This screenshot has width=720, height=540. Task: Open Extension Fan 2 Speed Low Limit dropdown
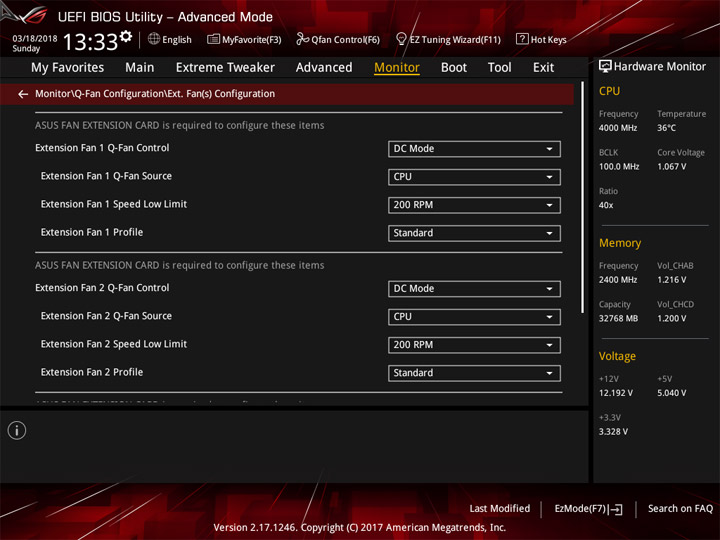tap(474, 345)
